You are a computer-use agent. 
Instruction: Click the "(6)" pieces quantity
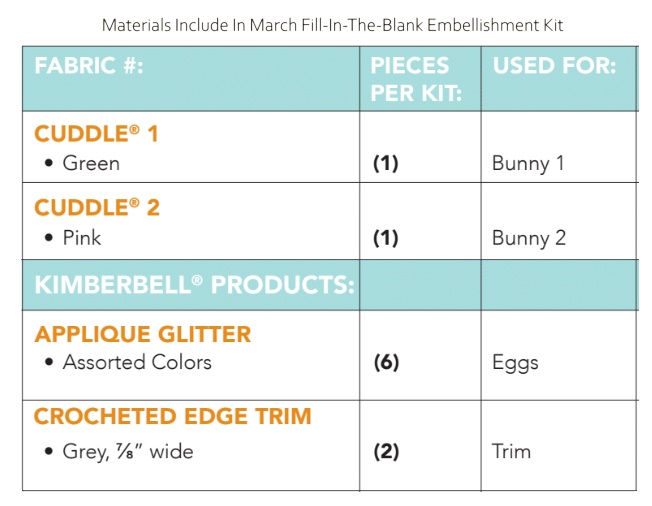386,363
